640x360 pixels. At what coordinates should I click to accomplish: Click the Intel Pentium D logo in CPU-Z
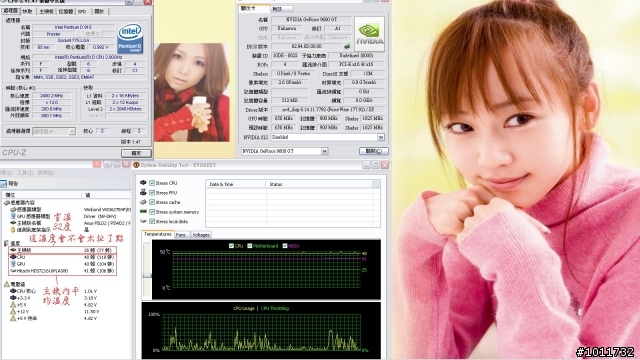130,38
